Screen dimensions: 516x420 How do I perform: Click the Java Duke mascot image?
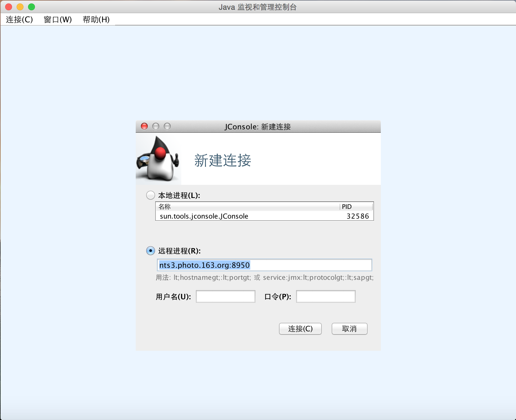158,159
